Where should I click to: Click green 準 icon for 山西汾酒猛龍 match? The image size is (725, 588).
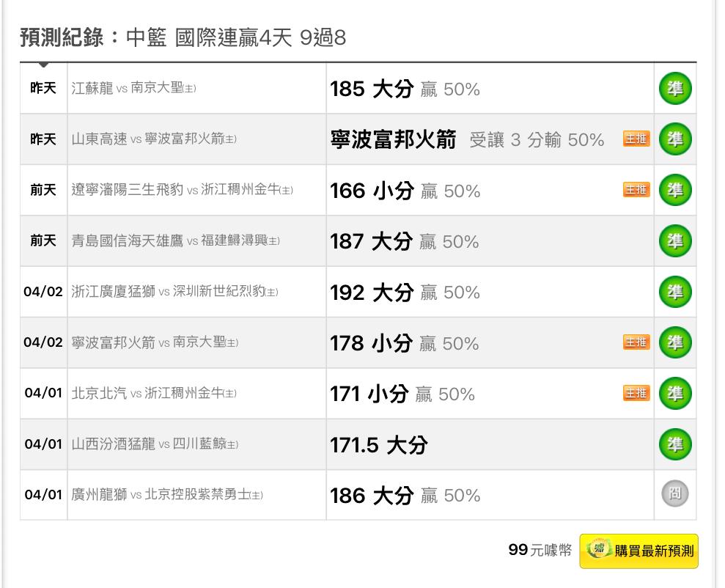(x=675, y=444)
